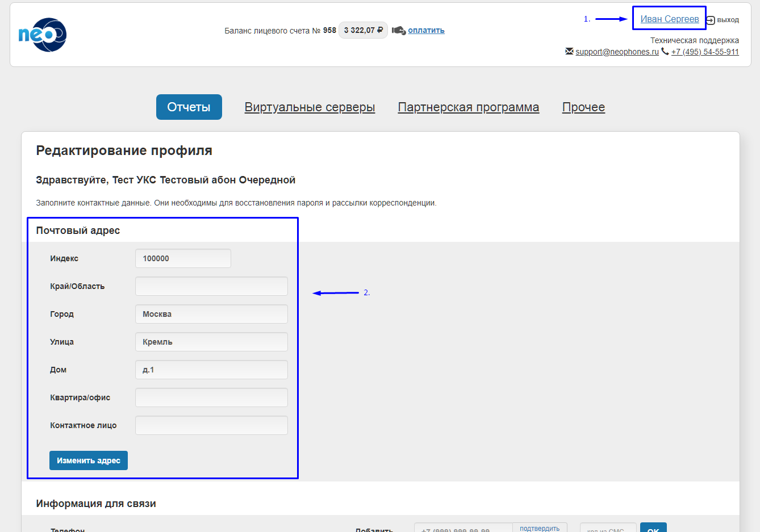The width and height of the screenshot is (760, 532).
Task: Click the +7 (495) 54-55-911 phone link
Action: (x=705, y=52)
